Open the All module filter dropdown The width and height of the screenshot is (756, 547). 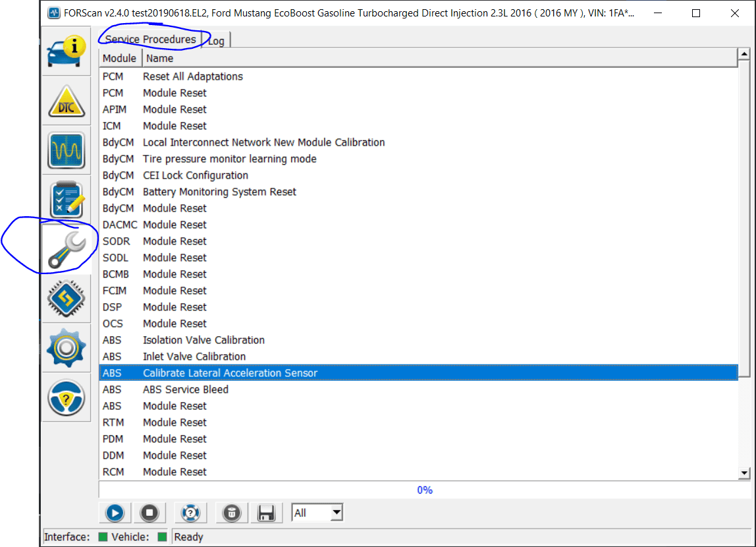click(x=317, y=513)
